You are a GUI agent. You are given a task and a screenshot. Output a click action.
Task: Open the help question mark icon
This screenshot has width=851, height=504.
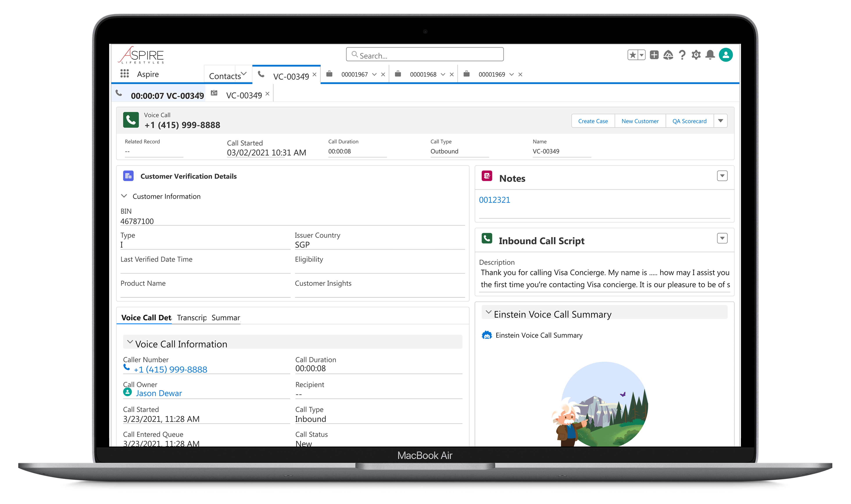coord(682,55)
